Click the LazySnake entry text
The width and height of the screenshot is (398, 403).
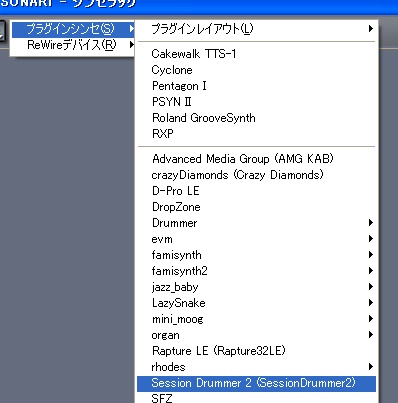[x=179, y=303]
